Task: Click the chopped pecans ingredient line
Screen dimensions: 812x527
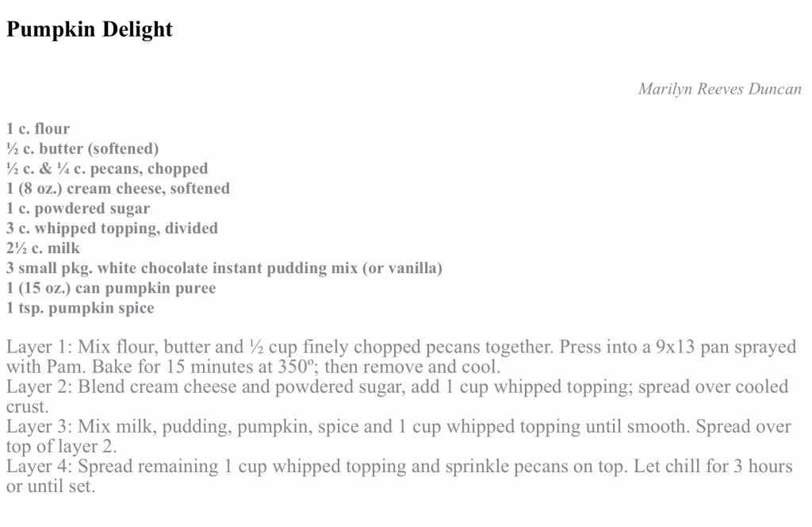Action: point(107,168)
